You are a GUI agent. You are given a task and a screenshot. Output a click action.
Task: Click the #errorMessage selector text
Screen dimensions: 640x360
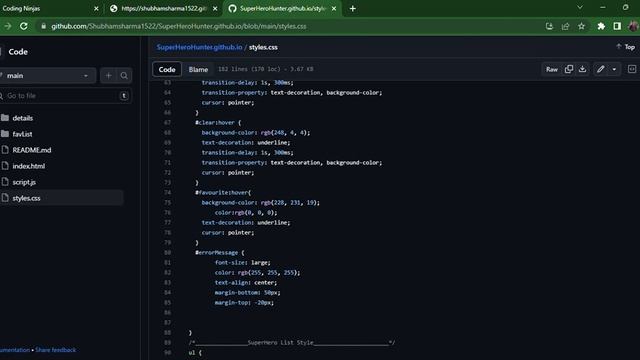tap(216, 253)
